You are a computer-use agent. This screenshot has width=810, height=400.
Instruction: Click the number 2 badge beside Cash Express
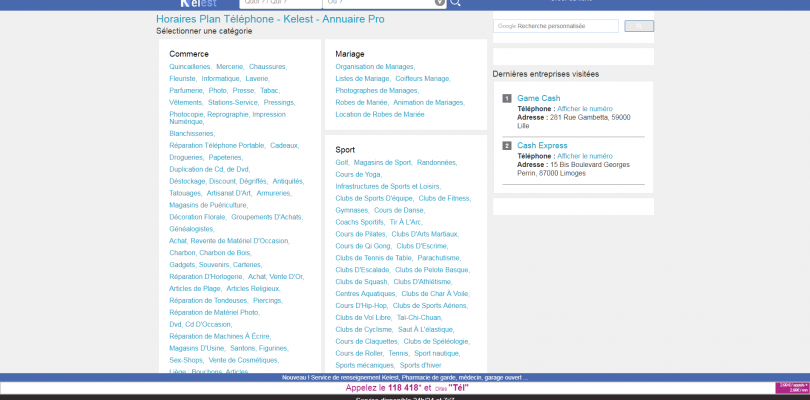pyautogui.click(x=507, y=146)
